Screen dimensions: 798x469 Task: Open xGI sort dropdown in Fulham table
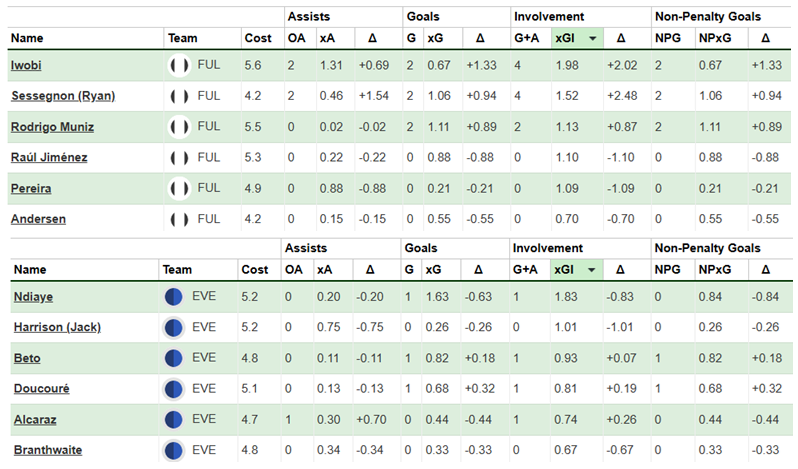coord(595,38)
